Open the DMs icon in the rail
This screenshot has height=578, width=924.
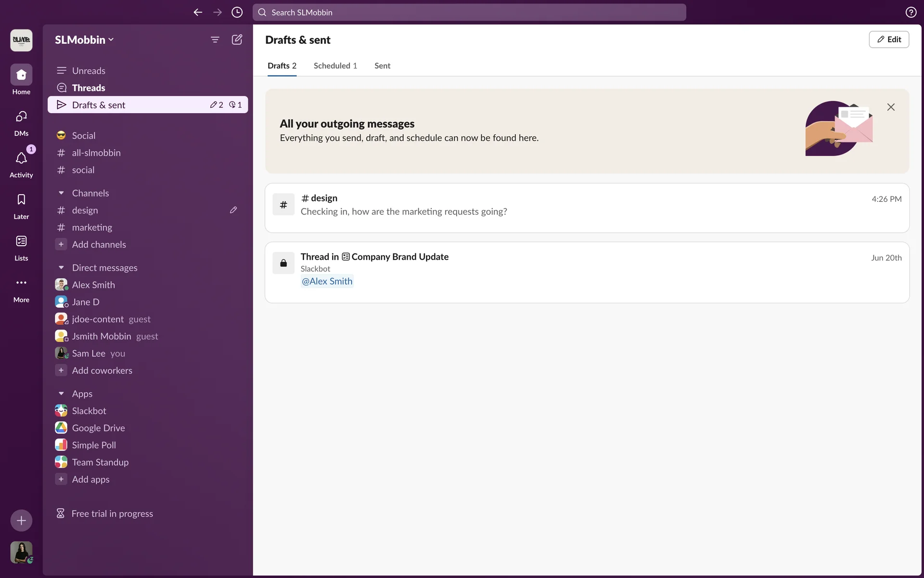click(21, 117)
